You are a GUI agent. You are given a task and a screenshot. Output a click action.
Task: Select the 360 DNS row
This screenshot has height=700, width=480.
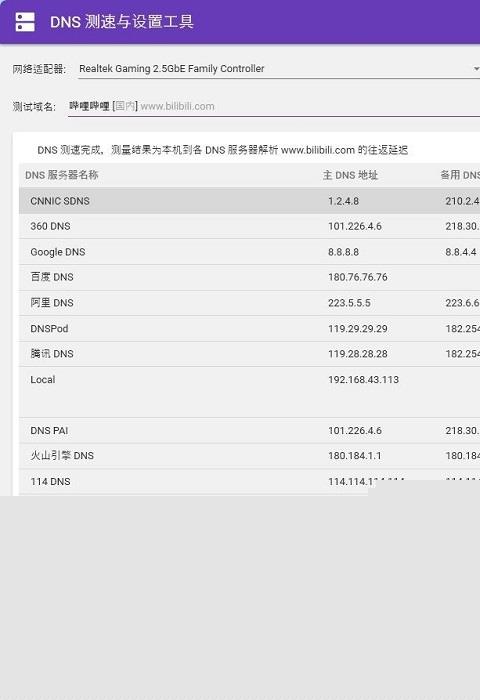click(249, 226)
